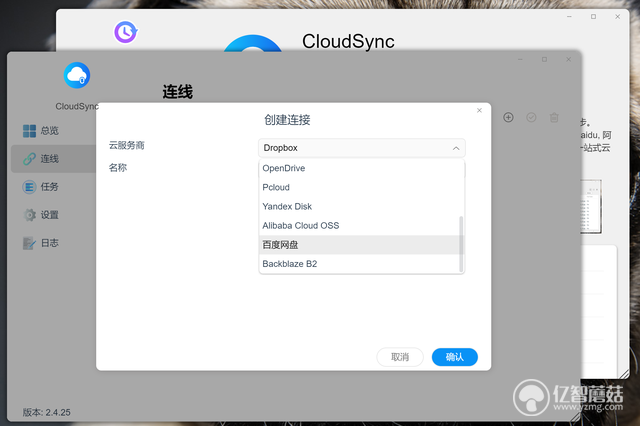The height and width of the screenshot is (426, 640).
Task: Click the CloudSync cloud logo icon
Action: (x=77, y=75)
